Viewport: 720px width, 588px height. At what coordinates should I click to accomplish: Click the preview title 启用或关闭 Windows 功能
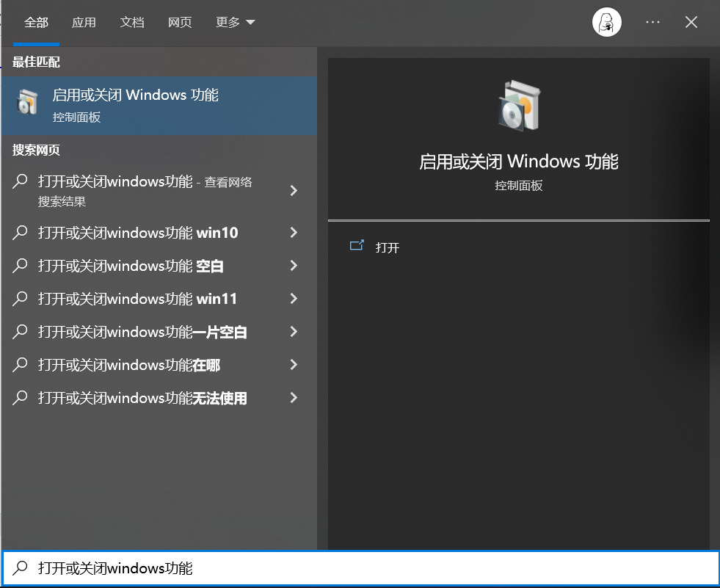518,161
